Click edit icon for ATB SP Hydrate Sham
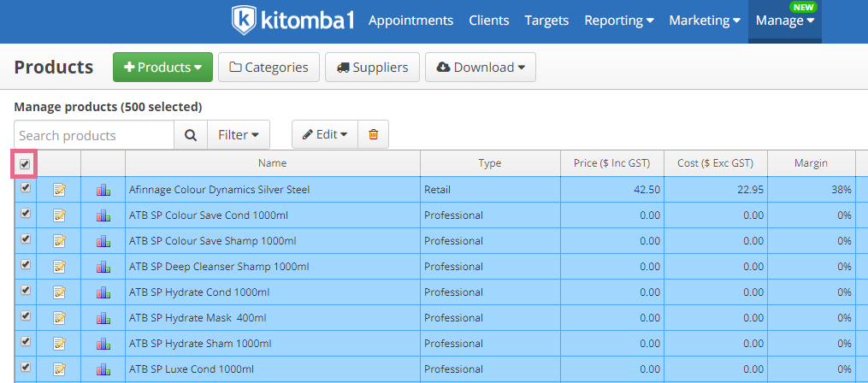868x383 pixels. (x=59, y=344)
